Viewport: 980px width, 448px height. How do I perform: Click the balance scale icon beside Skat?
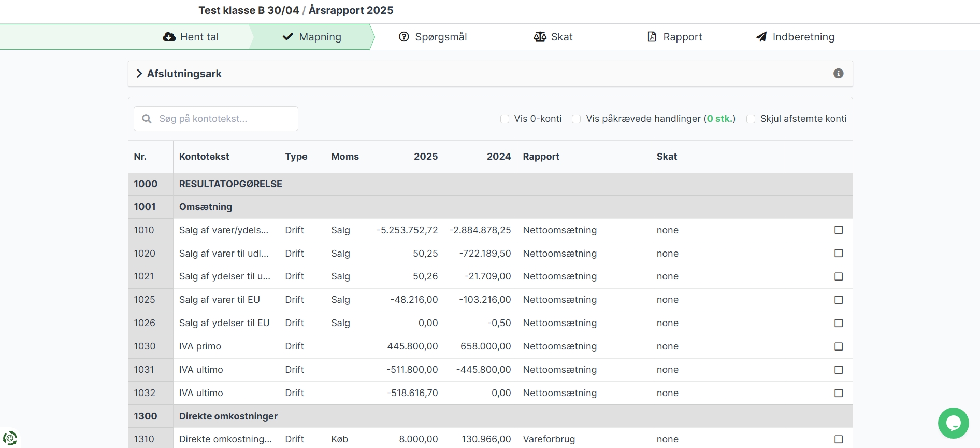coord(540,37)
